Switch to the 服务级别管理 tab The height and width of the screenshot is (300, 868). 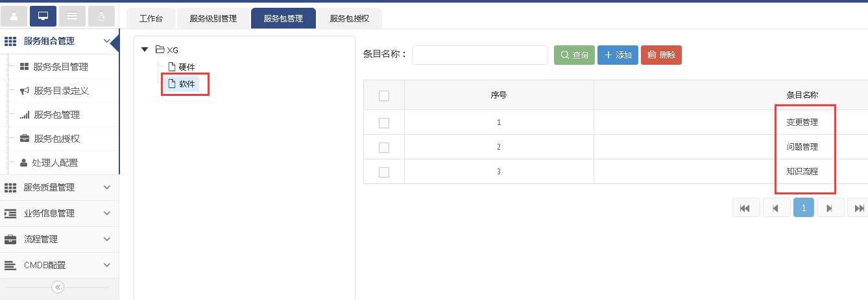[213, 19]
